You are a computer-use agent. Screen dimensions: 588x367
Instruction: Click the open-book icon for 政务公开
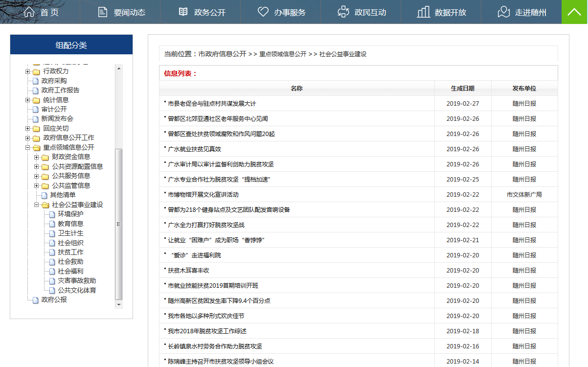click(x=183, y=12)
